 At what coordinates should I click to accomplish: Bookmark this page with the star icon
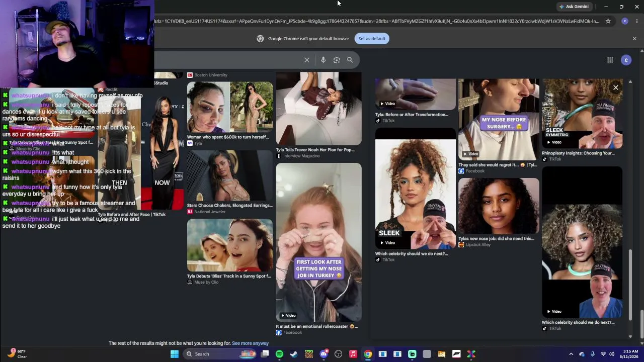coord(608,21)
